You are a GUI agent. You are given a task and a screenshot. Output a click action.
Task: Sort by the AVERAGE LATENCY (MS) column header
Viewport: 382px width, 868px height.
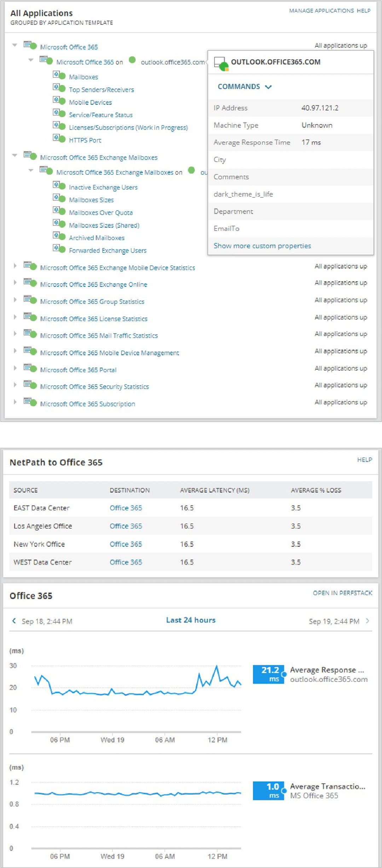tap(215, 490)
